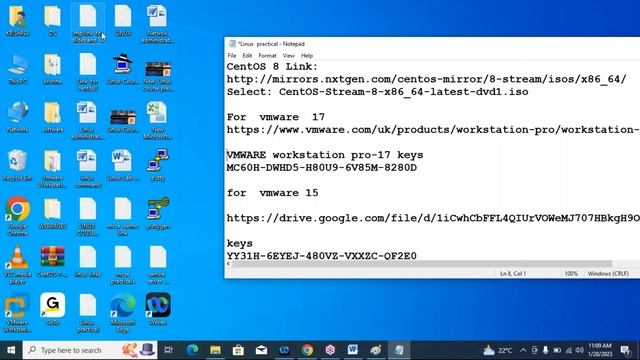Click the Windows (CRLF) status entry

[608, 273]
